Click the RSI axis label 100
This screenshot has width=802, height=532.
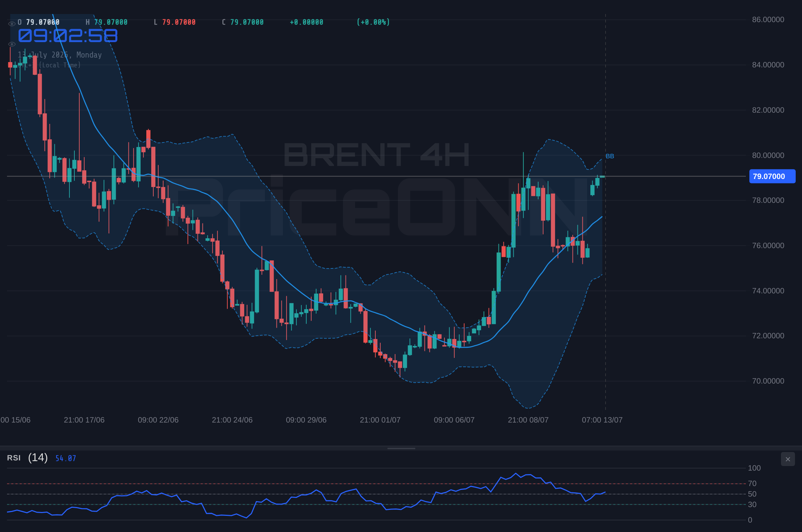[754, 468]
